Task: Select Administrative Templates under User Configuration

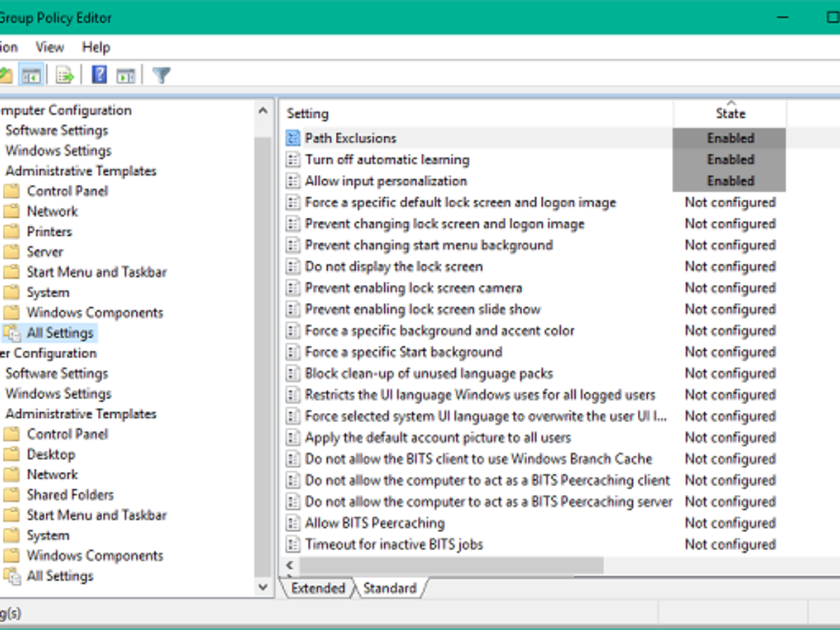Action: click(x=80, y=414)
